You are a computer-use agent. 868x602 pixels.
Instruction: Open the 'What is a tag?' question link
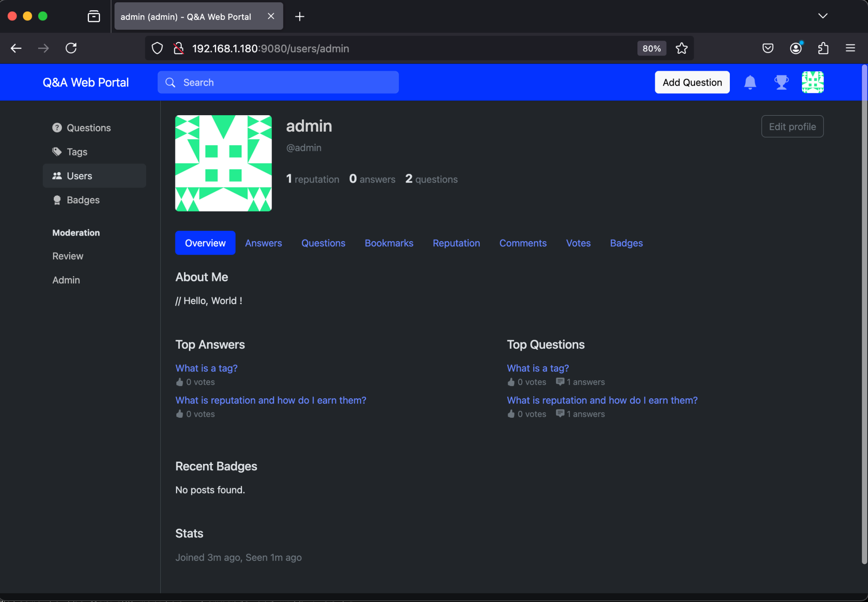tap(206, 368)
